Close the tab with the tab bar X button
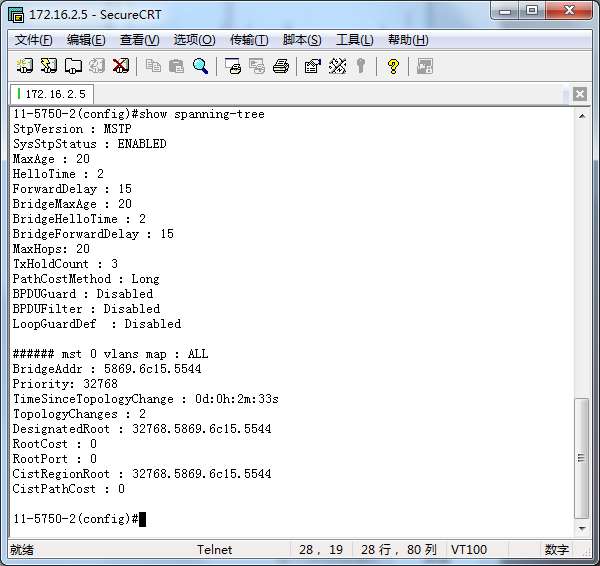Screen dimensions: 600x566 click(580, 95)
